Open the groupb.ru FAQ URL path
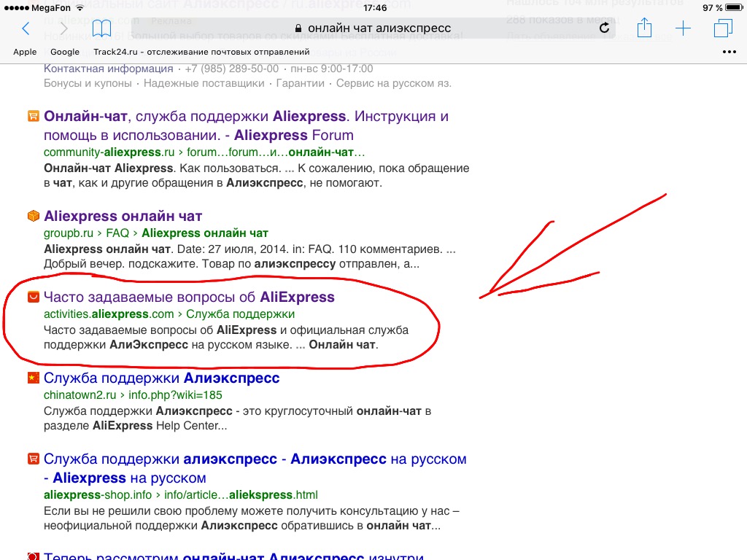Screen dimensions: 747x560 tap(156, 233)
